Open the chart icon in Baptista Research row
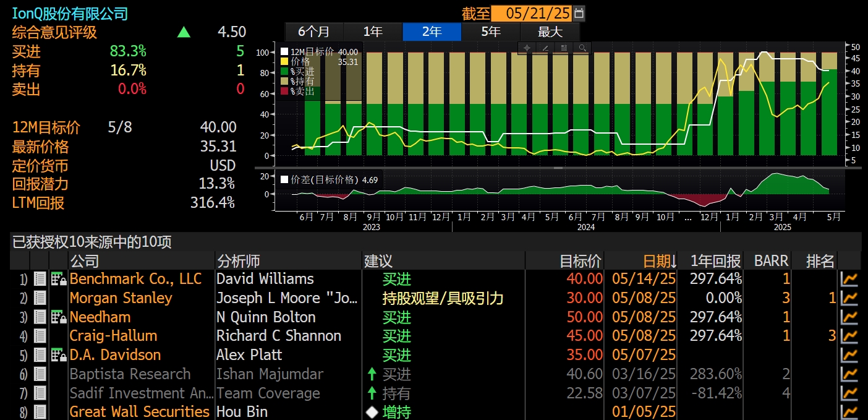This screenshot has height=420, width=868. point(850,374)
